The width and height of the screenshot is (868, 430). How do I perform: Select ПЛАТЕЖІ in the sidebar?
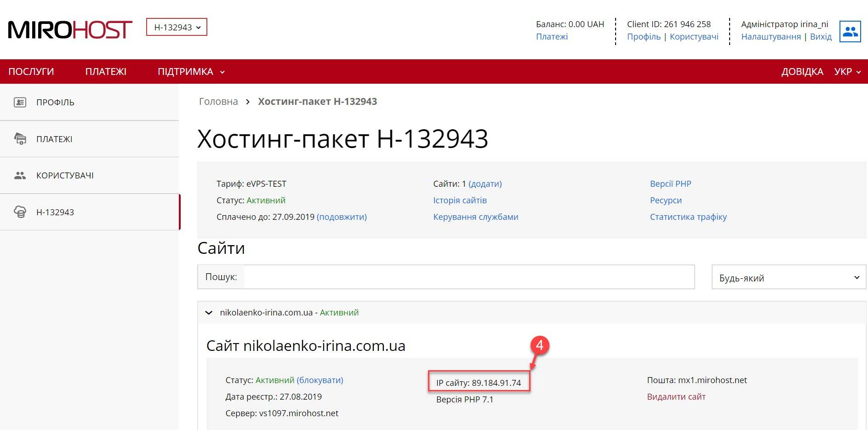tap(54, 139)
